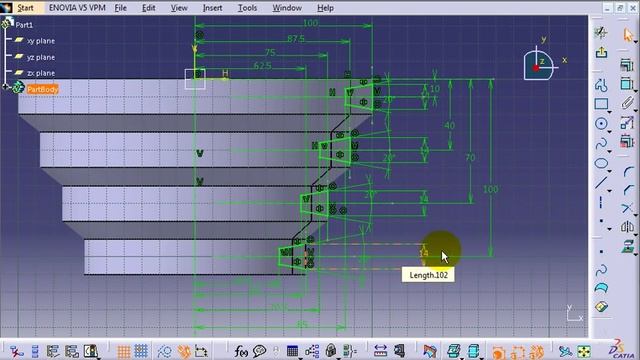Viewport: 640px width, 360px height.
Task: Click the Formula f(x) icon
Action: [241, 351]
